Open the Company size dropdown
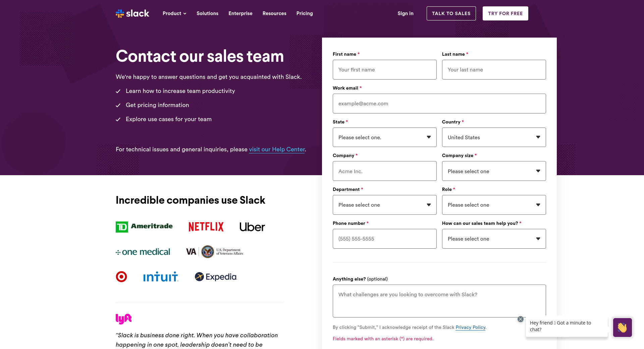644x349 pixels. 494,171
